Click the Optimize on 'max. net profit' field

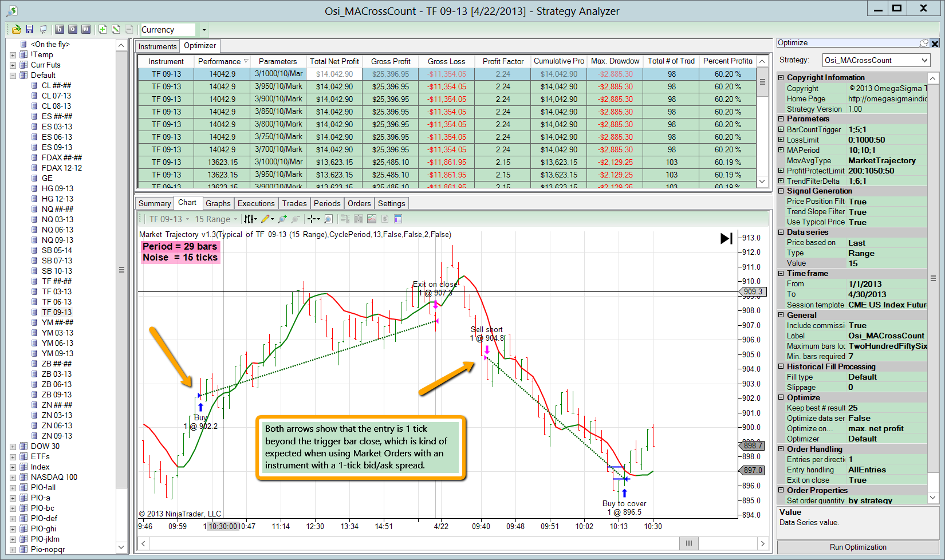[x=887, y=428]
